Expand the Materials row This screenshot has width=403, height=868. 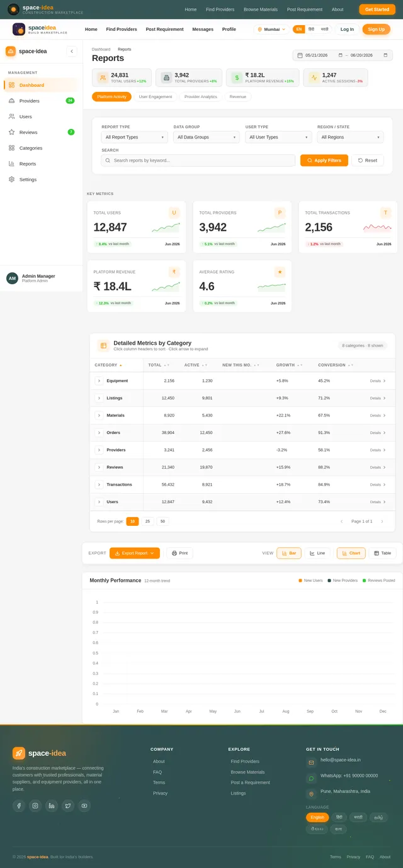99,415
